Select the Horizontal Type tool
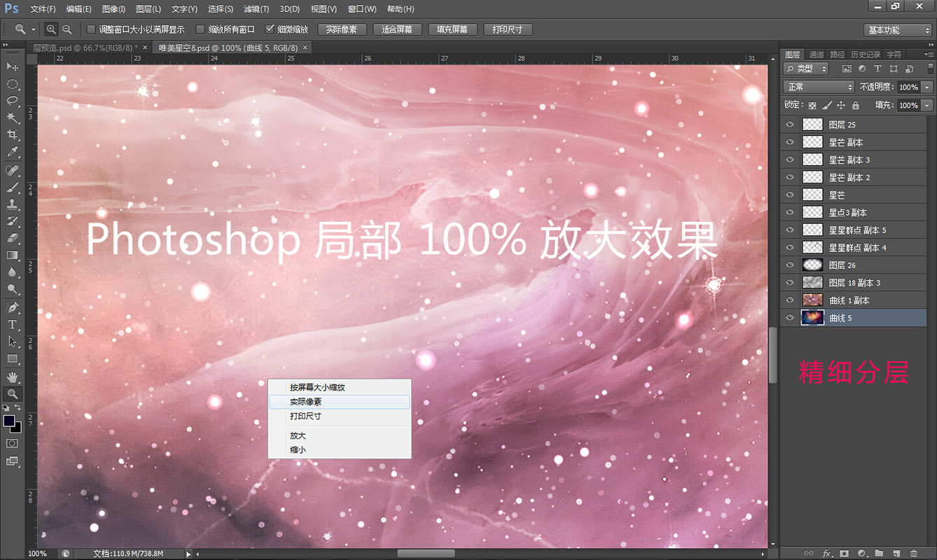This screenshot has width=937, height=560. (x=13, y=325)
